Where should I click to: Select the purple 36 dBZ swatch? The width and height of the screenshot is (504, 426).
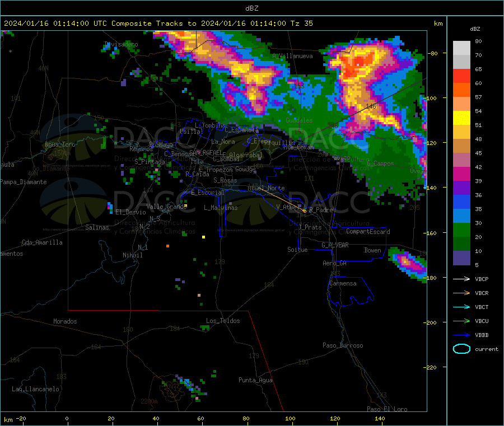coord(461,188)
